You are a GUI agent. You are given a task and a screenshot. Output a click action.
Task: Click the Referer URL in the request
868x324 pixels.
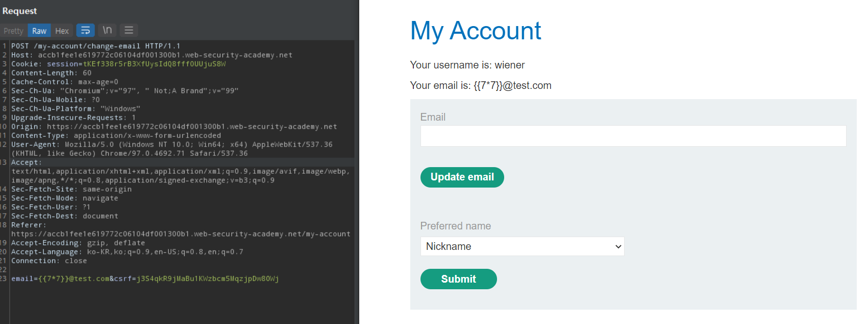tap(181, 234)
